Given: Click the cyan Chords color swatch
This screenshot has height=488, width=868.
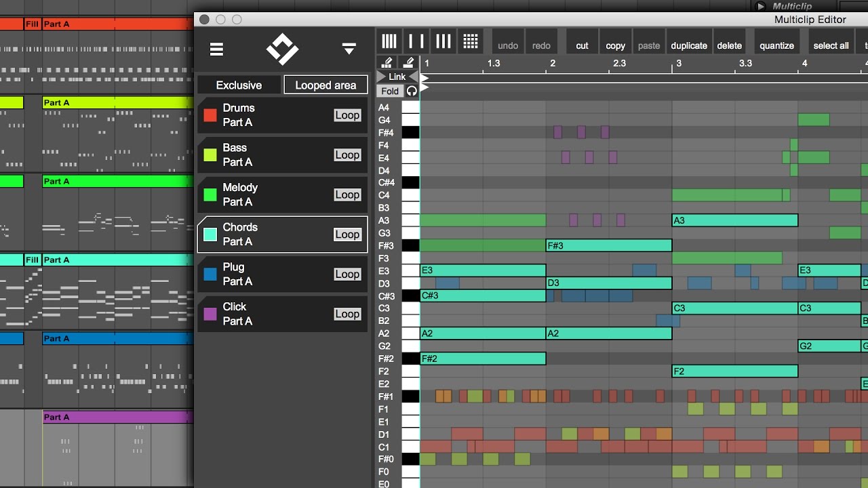Looking at the screenshot, I should coord(210,235).
